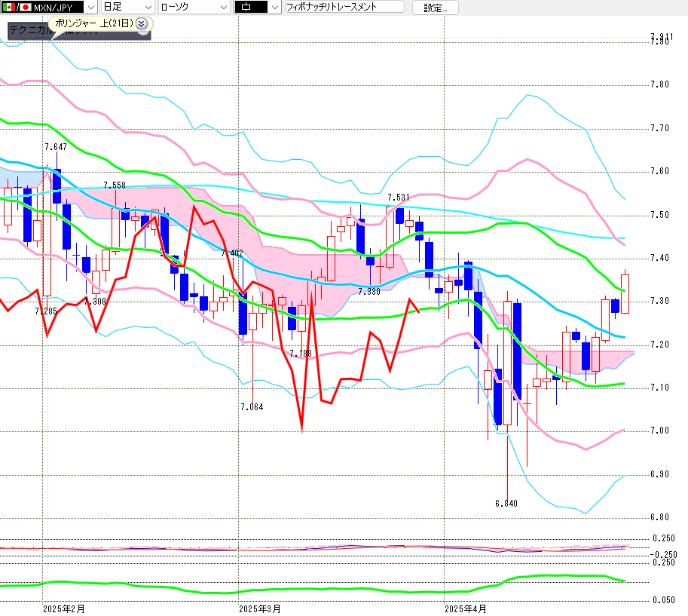The image size is (688, 616).
Task: Click the 6.80 price axis label
Action: click(660, 517)
